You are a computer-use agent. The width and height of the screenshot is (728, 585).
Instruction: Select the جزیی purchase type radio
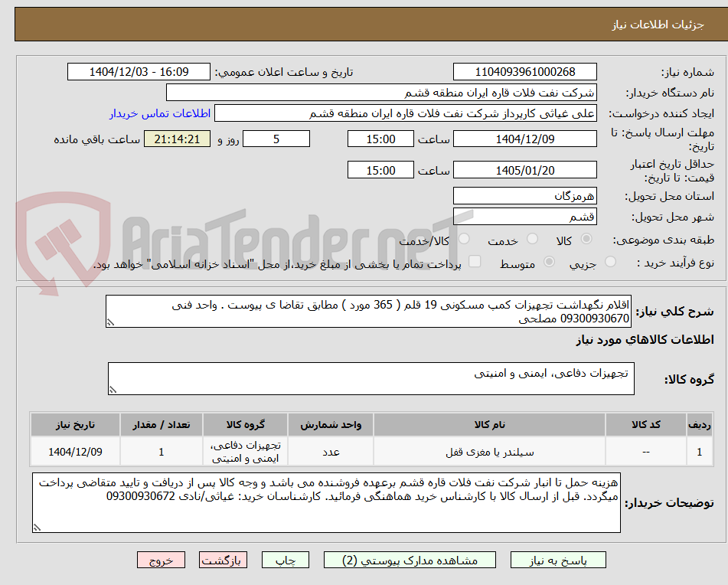(611, 262)
